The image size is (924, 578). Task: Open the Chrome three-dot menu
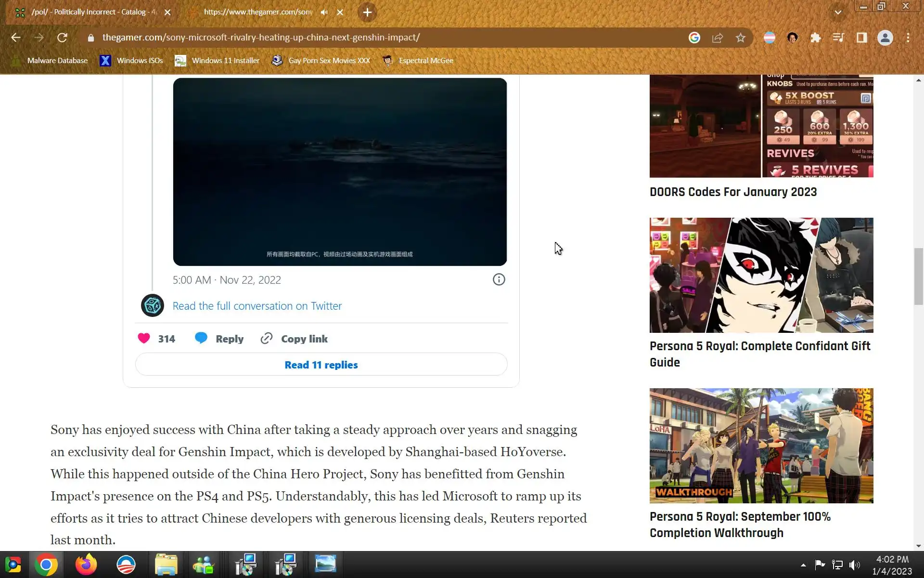pos(908,38)
